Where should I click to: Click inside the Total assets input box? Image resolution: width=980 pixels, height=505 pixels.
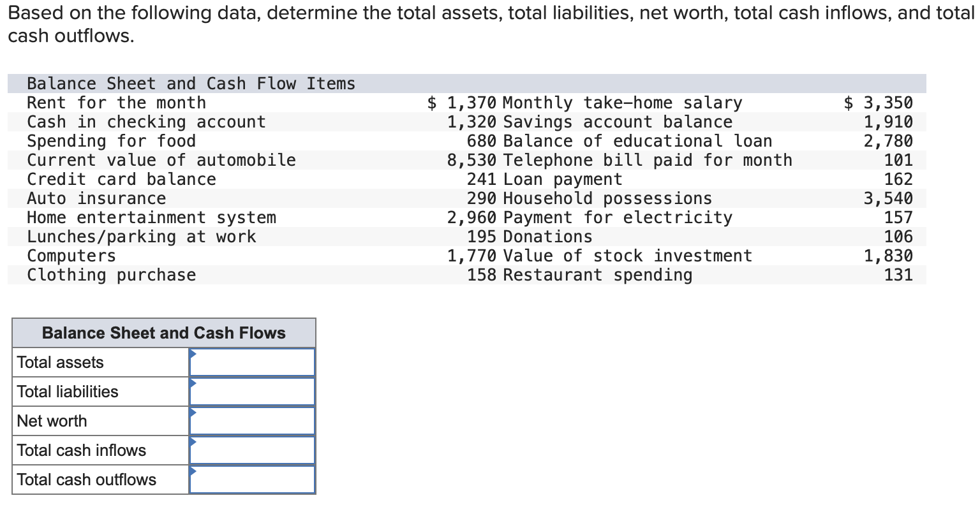[x=252, y=362]
